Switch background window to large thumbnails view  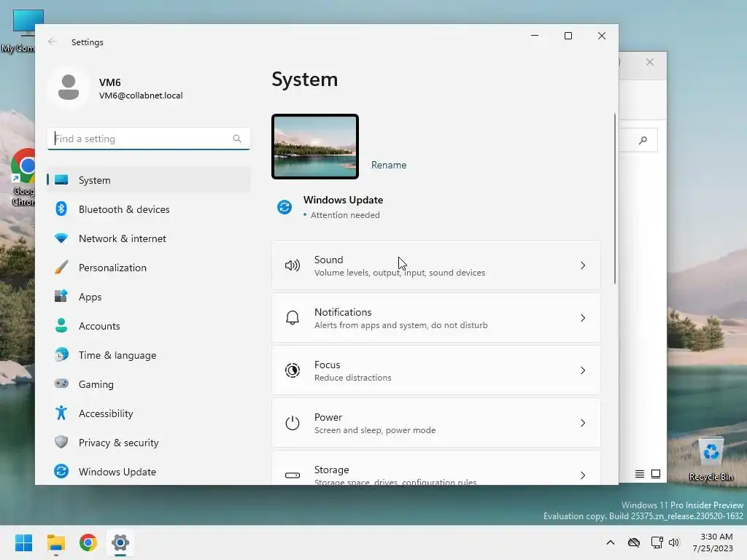(656, 474)
